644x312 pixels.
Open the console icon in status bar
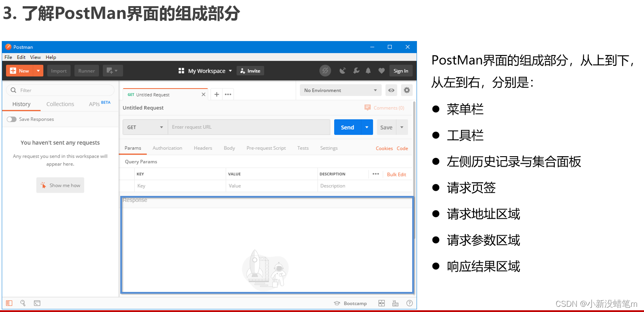pyautogui.click(x=37, y=303)
